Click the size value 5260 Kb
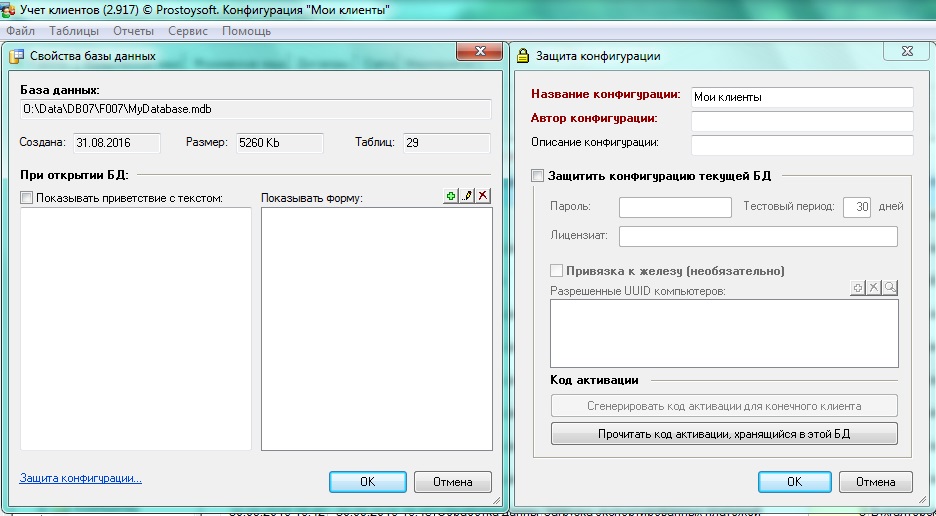This screenshot has width=936, height=516. tap(280, 143)
